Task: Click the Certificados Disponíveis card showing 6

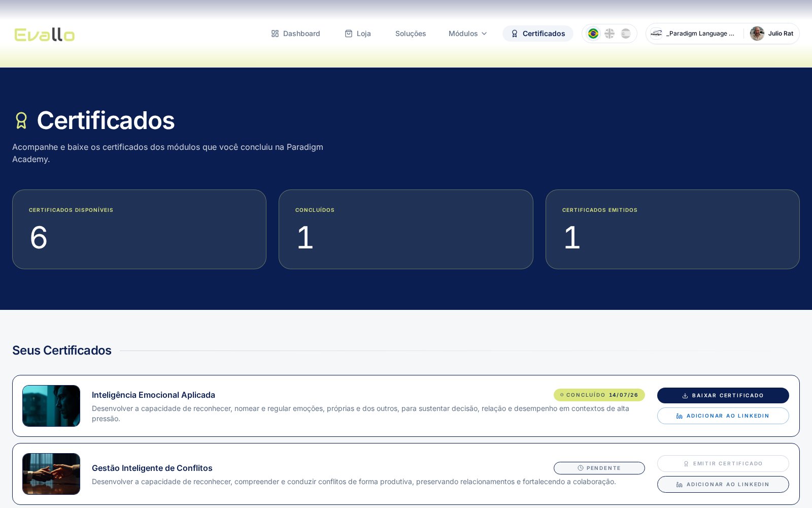Action: tap(139, 230)
